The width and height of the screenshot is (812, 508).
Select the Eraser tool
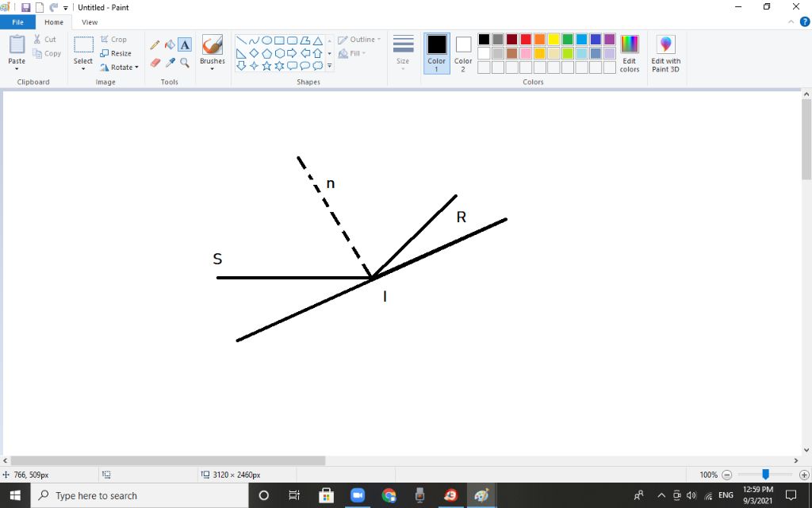coord(155,63)
